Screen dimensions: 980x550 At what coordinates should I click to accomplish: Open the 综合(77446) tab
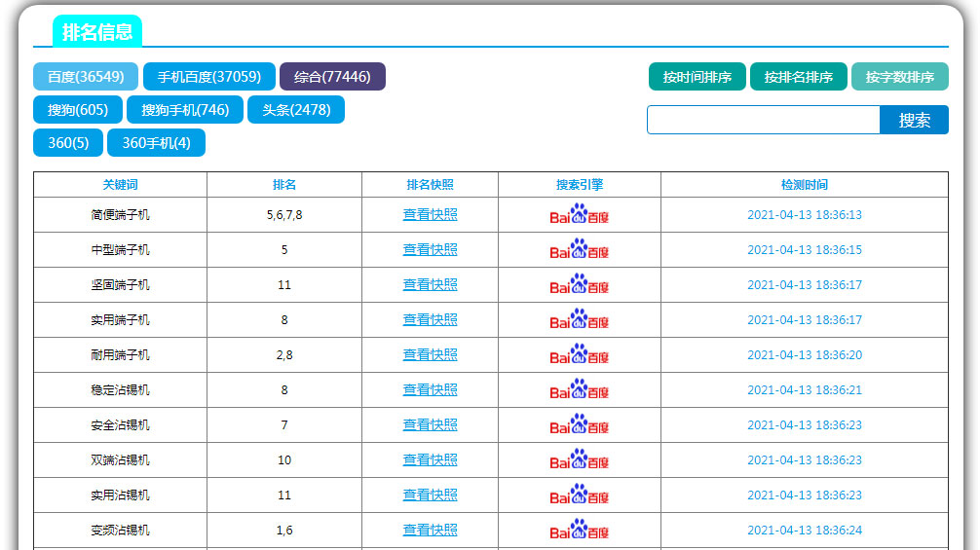tap(332, 76)
